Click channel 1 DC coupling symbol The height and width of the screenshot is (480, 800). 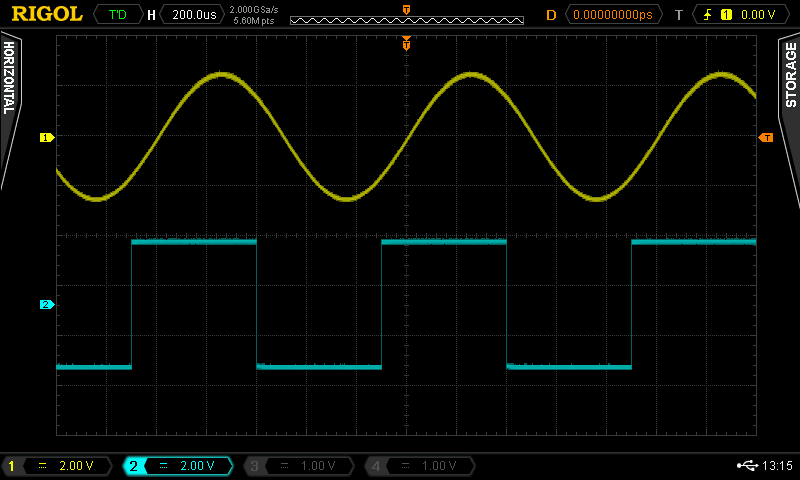click(42, 466)
